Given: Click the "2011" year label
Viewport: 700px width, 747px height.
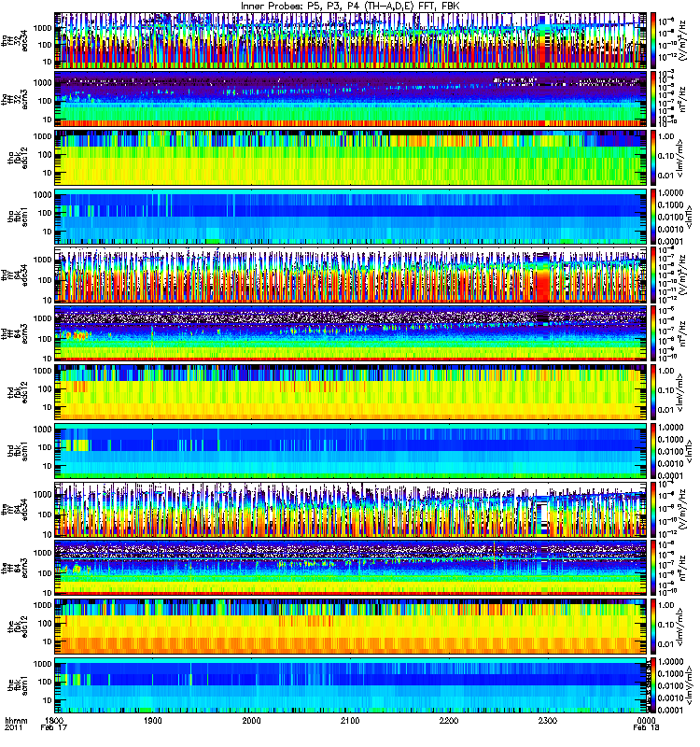Looking at the screenshot, I should point(13,728).
